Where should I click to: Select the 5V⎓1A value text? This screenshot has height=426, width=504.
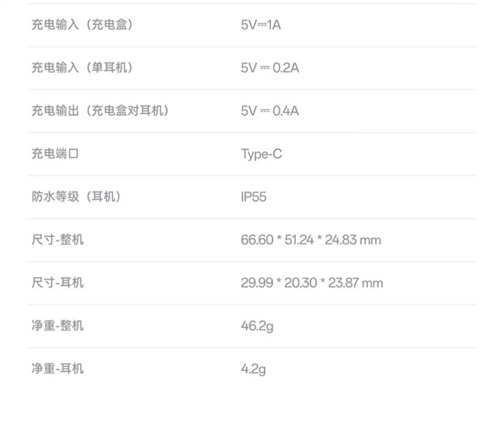[x=261, y=25]
